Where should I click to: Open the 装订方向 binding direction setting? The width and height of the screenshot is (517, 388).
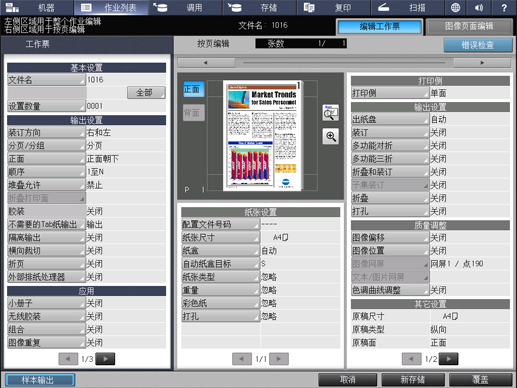[x=46, y=132]
